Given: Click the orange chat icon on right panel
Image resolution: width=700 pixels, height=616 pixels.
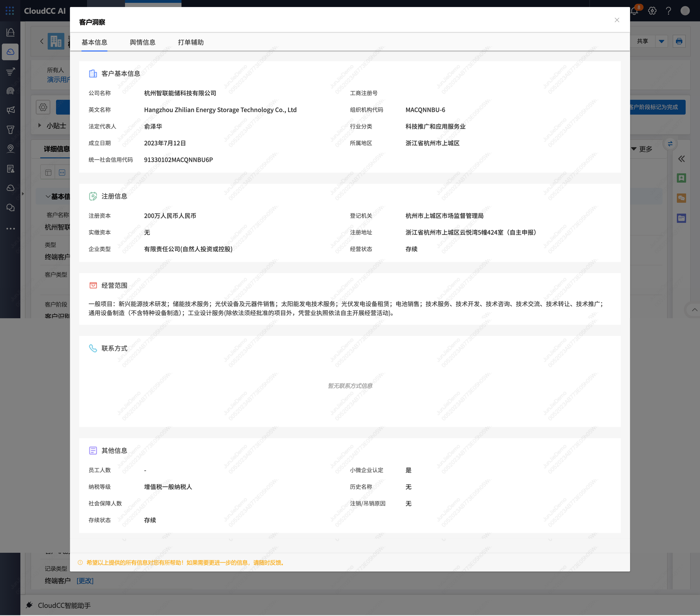Looking at the screenshot, I should pyautogui.click(x=681, y=198).
